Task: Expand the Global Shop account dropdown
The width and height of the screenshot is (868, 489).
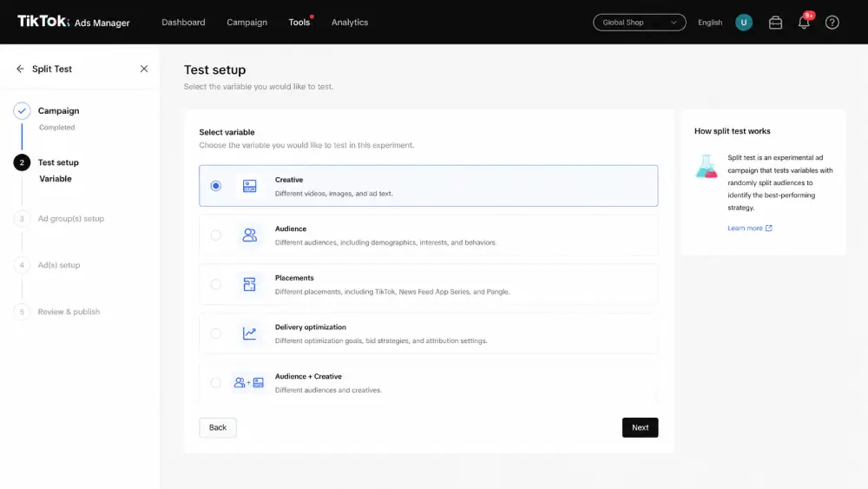Action: click(640, 23)
